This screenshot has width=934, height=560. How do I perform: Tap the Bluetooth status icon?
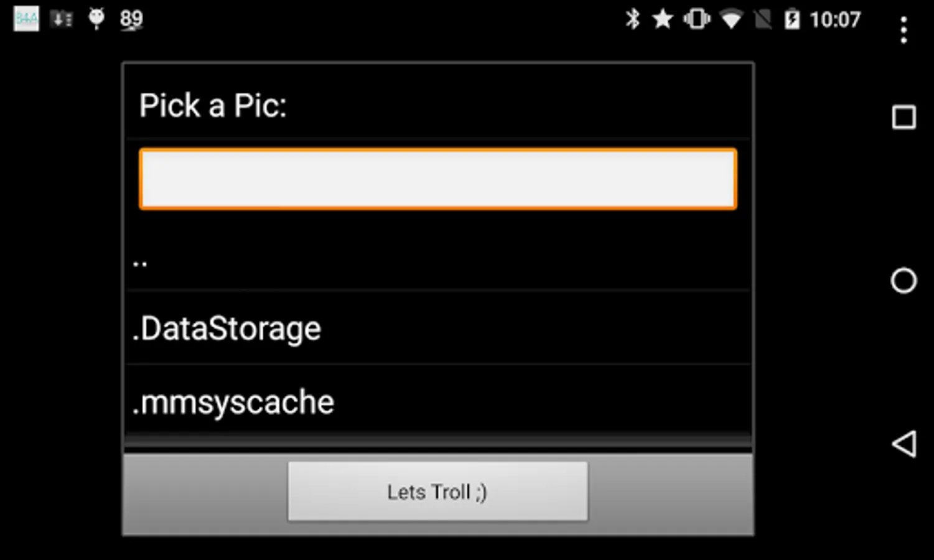(x=632, y=19)
